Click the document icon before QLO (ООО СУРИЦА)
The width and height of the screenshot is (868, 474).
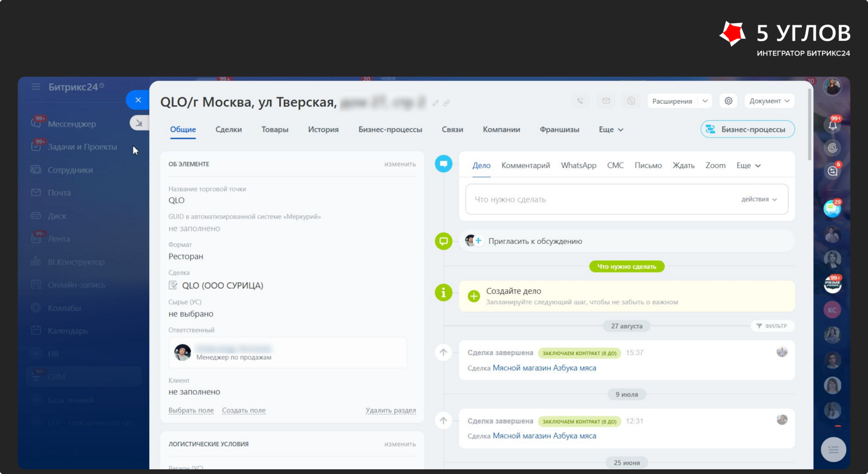click(173, 285)
